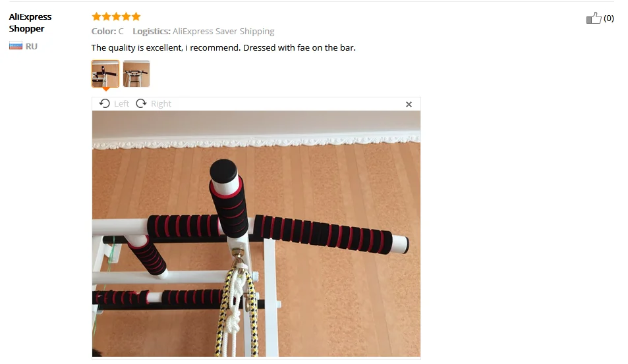The image size is (628, 364).
Task: Click the AliExpress Shopper reviewer name
Action: pos(30,23)
